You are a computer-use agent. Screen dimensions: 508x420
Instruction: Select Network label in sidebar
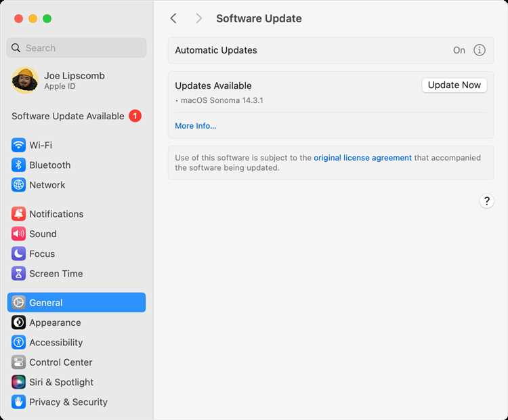[x=47, y=185]
